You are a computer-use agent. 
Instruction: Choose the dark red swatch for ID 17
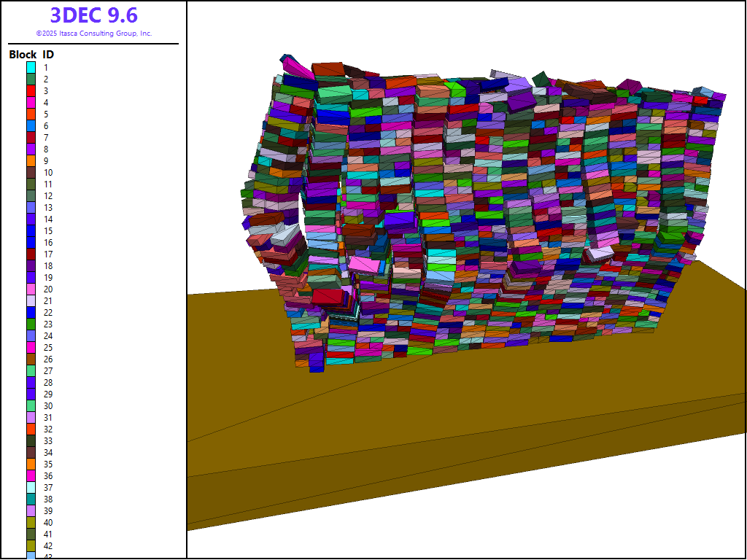coord(31,254)
